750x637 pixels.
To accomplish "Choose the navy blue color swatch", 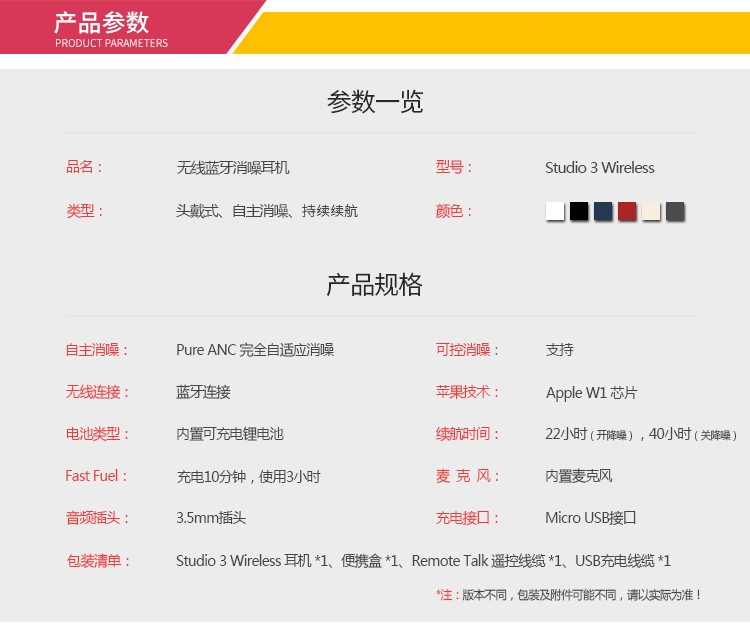I will pos(603,211).
